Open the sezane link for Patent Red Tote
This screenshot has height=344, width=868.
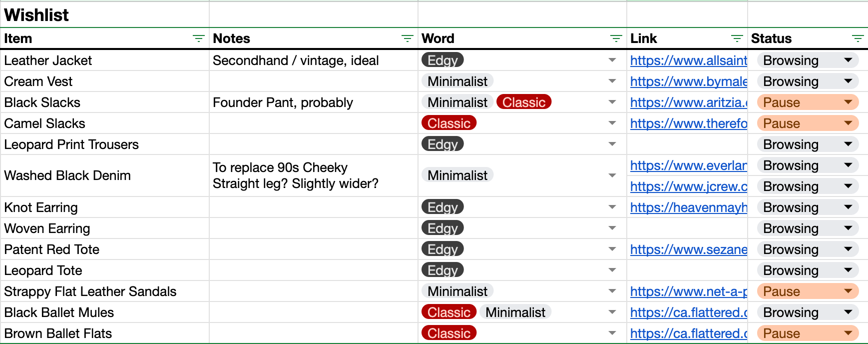689,249
